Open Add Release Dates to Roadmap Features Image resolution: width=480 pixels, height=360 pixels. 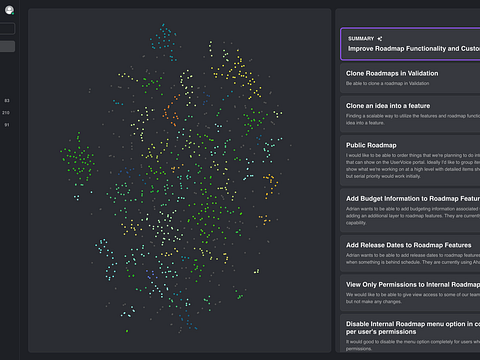pos(410,254)
